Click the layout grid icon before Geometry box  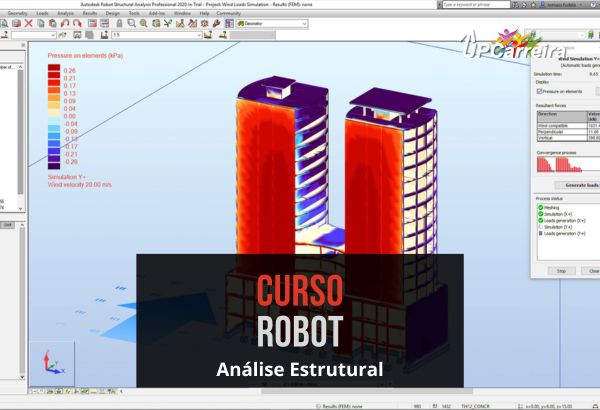pyautogui.click(x=229, y=24)
